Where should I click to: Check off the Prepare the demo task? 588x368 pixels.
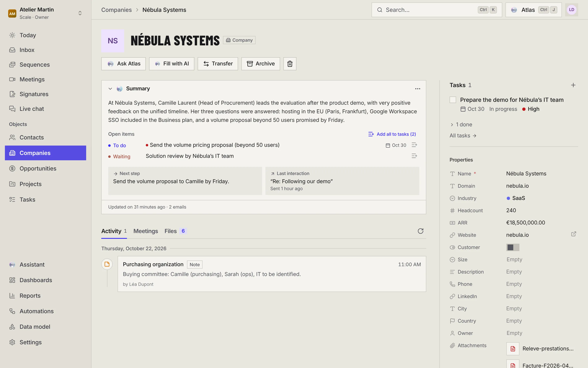coord(453,100)
